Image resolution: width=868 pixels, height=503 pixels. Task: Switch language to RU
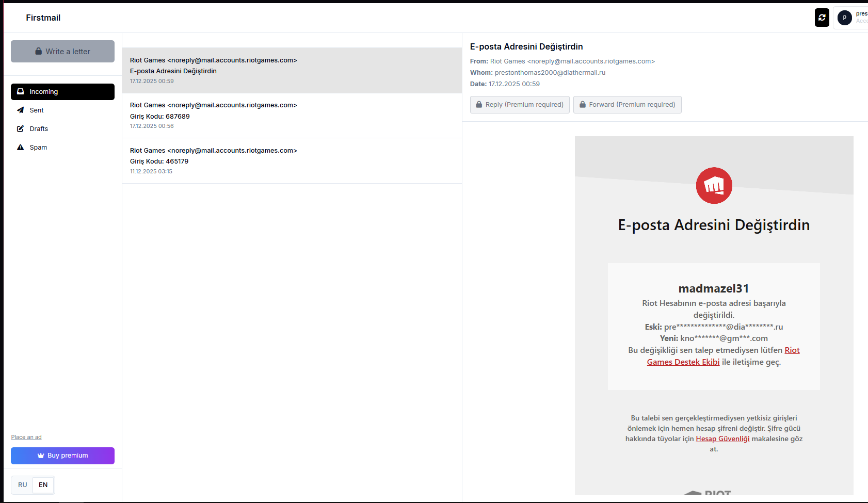(22, 485)
